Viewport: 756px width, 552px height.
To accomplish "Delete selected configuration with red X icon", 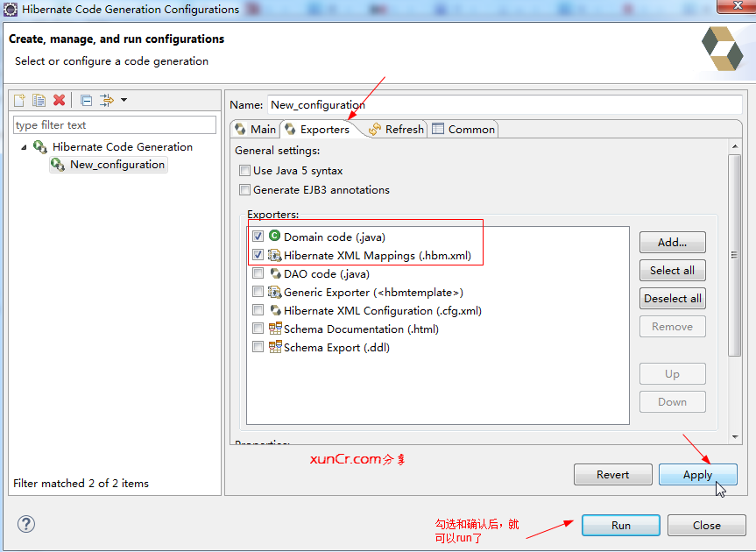I will click(59, 100).
